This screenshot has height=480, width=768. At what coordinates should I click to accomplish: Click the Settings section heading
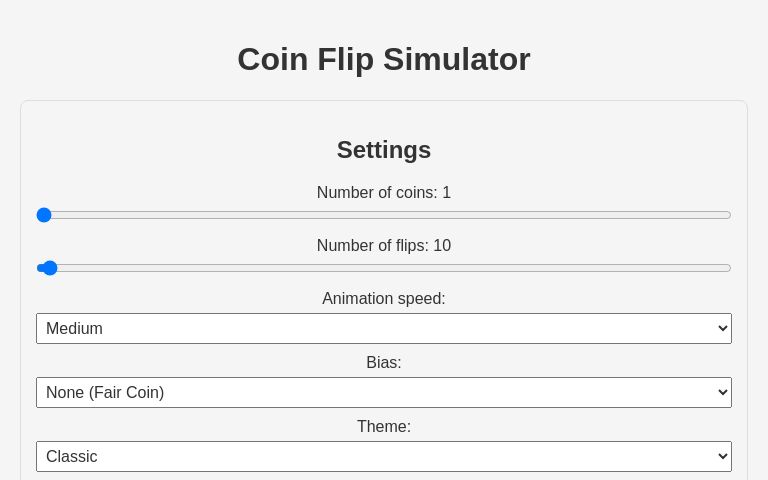[x=384, y=150]
